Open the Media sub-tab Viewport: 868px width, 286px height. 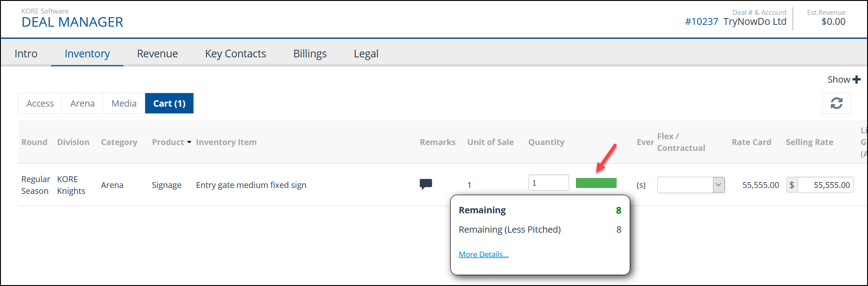point(124,103)
